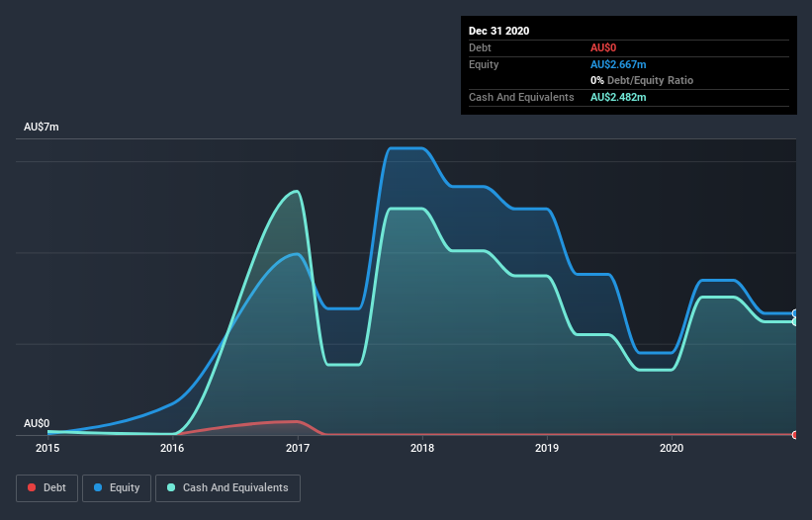Click the 2017 axis label
Image resolution: width=812 pixels, height=520 pixels.
tap(298, 448)
